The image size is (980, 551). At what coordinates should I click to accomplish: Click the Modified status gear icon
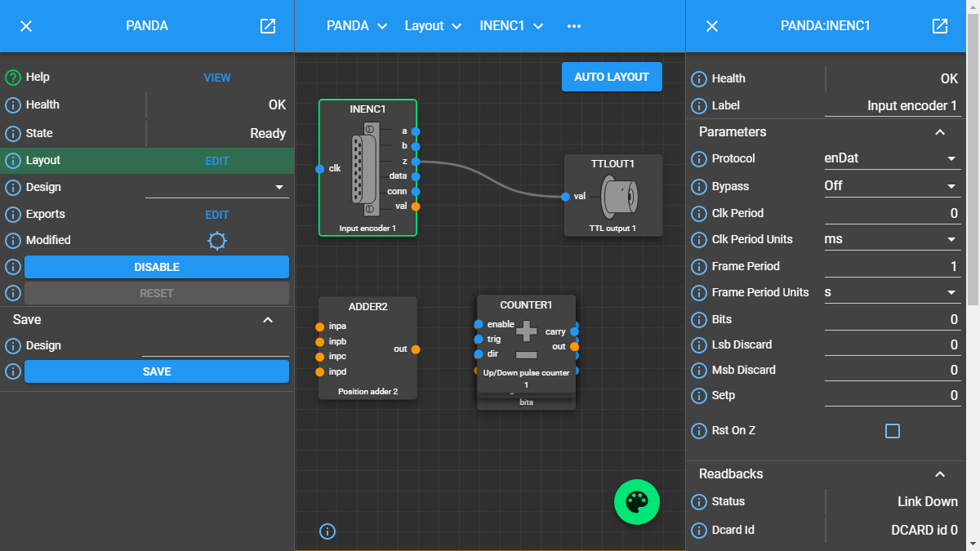[x=217, y=241]
